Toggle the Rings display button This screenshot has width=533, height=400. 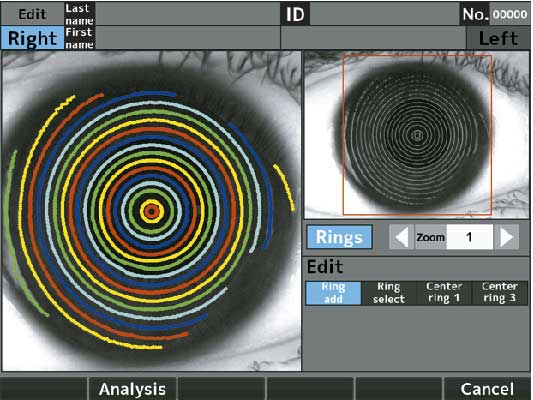(x=339, y=237)
